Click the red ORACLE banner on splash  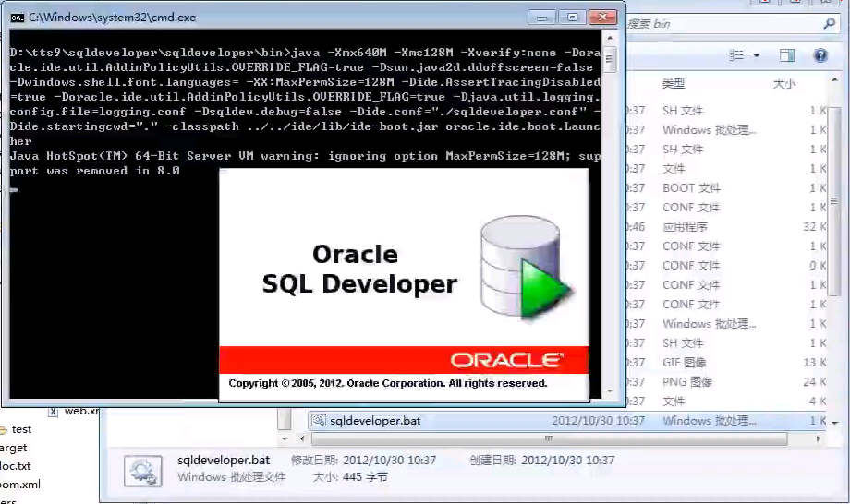(x=404, y=360)
